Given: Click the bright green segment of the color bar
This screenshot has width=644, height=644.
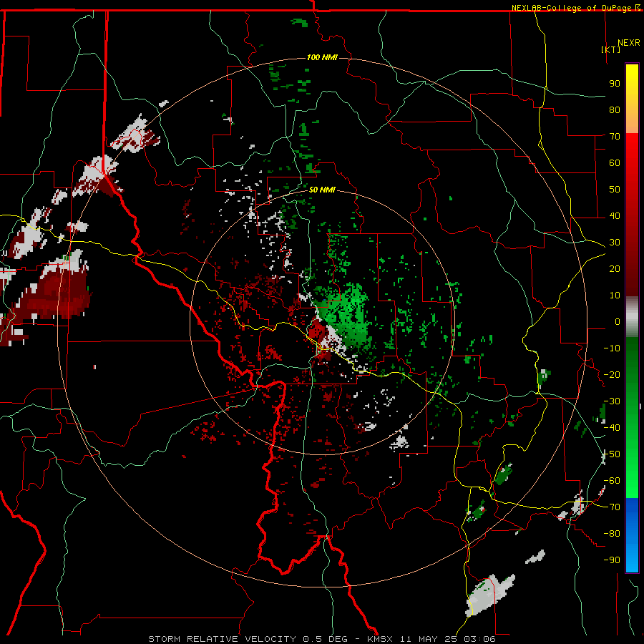Looking at the screenshot, I should pyautogui.click(x=632, y=472).
